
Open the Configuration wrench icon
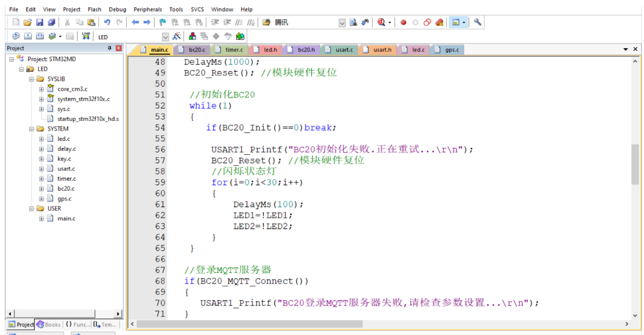pyautogui.click(x=478, y=22)
